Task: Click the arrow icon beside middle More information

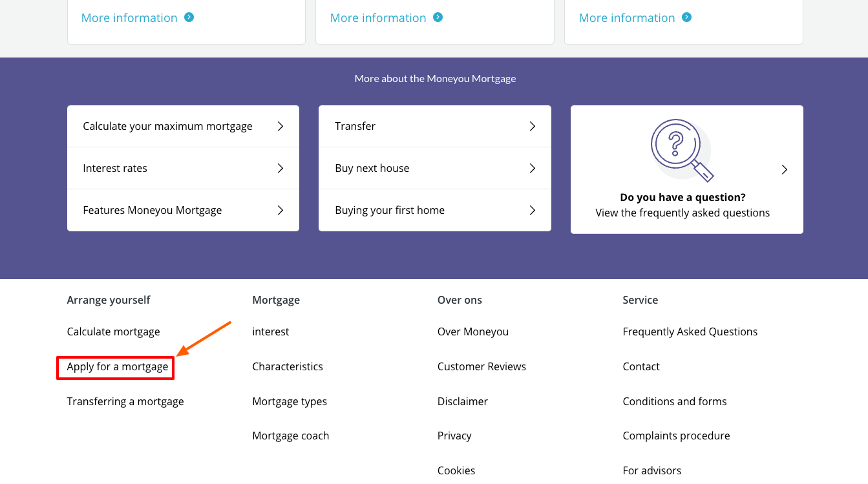Action: pyautogui.click(x=438, y=17)
